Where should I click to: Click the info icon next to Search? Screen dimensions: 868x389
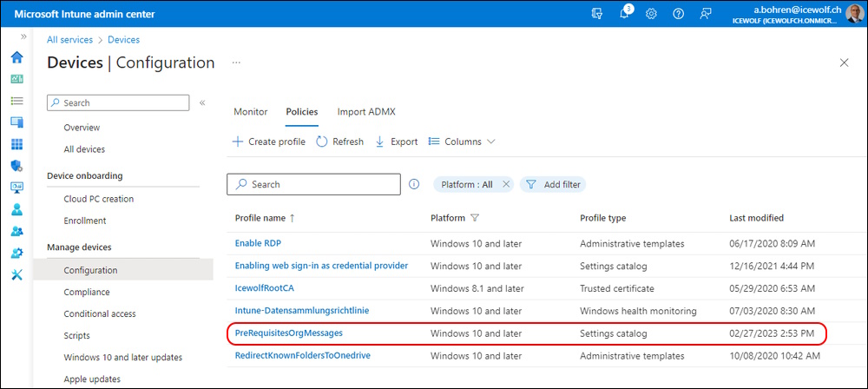pos(413,185)
